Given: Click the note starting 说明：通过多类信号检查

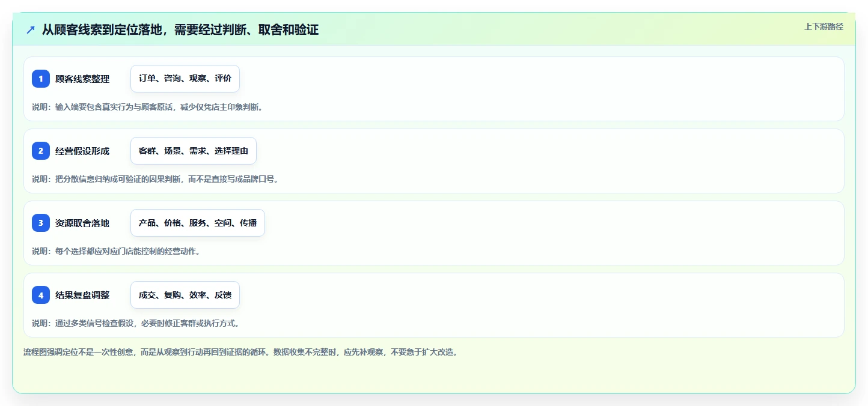Looking at the screenshot, I should [136, 323].
